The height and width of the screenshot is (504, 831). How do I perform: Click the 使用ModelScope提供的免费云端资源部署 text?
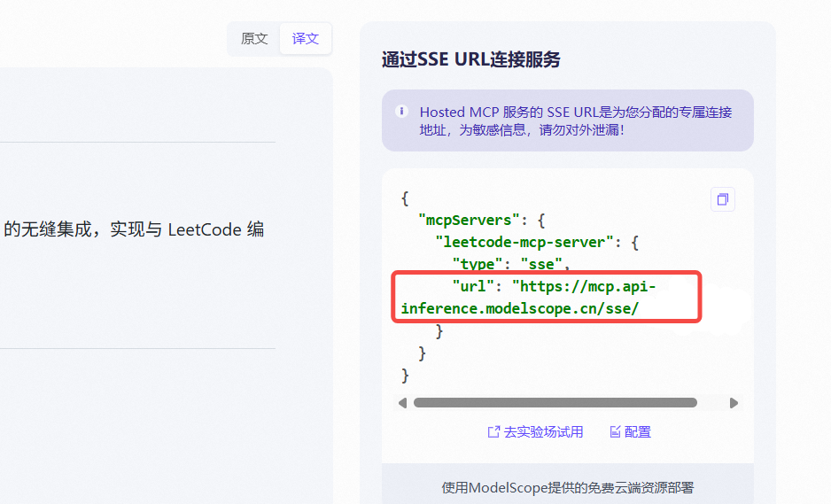coord(568,487)
